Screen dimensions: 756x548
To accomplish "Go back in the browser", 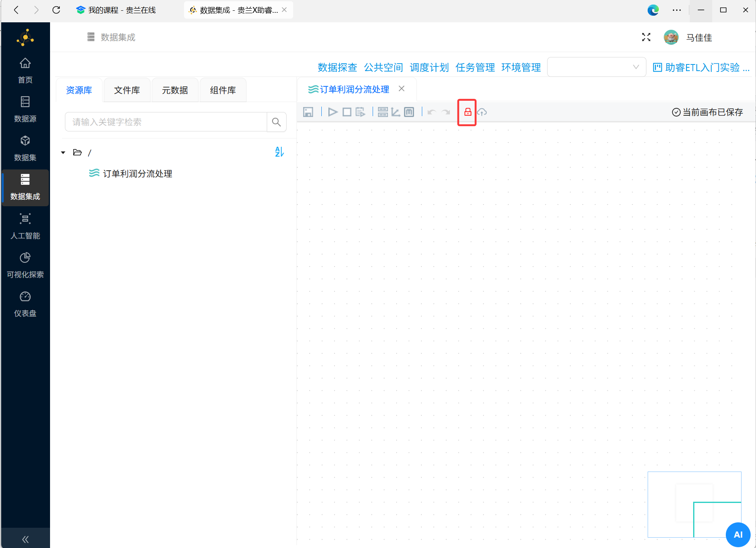I will (x=16, y=10).
